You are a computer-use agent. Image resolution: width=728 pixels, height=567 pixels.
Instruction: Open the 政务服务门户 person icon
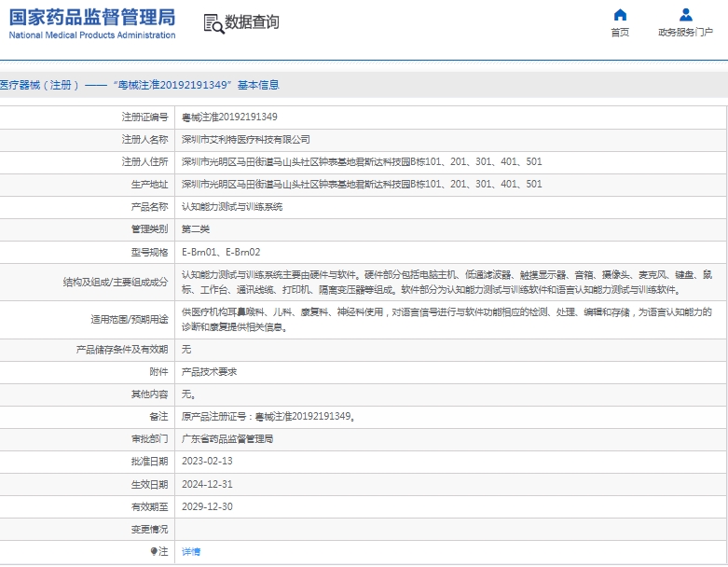(686, 15)
